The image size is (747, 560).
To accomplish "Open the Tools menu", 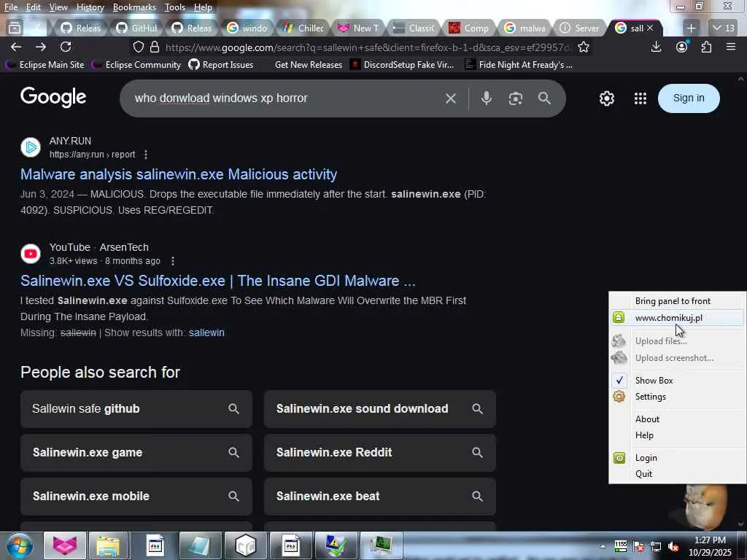I will 175,7.
